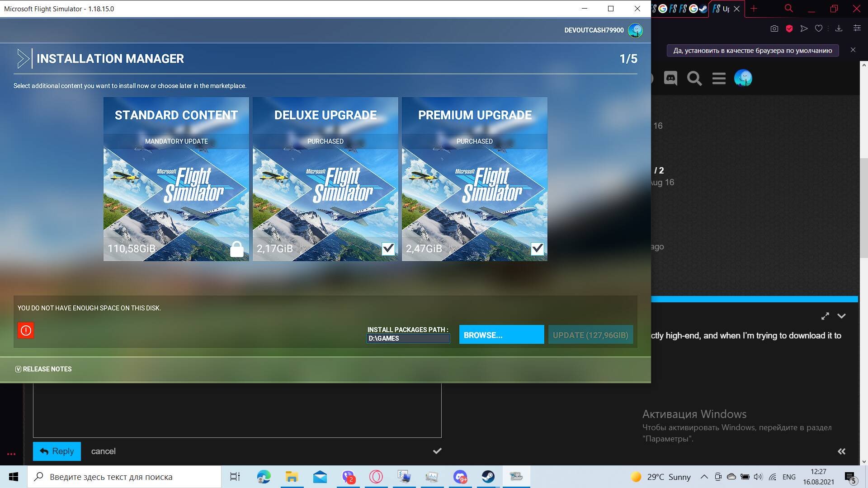This screenshot has width=868, height=488.
Task: Select the Premium Upgrade package tile
Action: pos(475,179)
